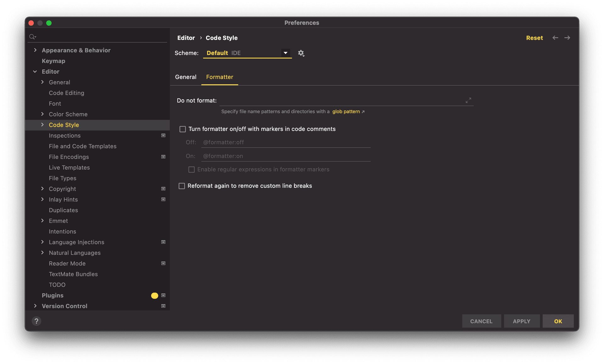Expand the Inlay Hints node
This screenshot has width=604, height=364.
pyautogui.click(x=42, y=199)
